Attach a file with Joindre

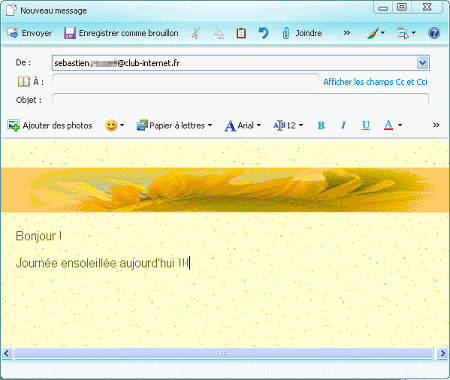[x=302, y=33]
